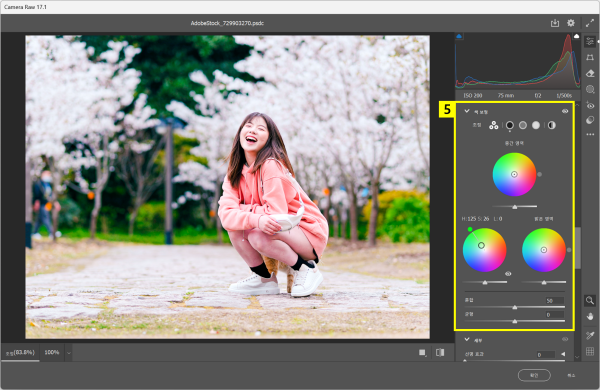Click the photo preview of the girl

227,187
